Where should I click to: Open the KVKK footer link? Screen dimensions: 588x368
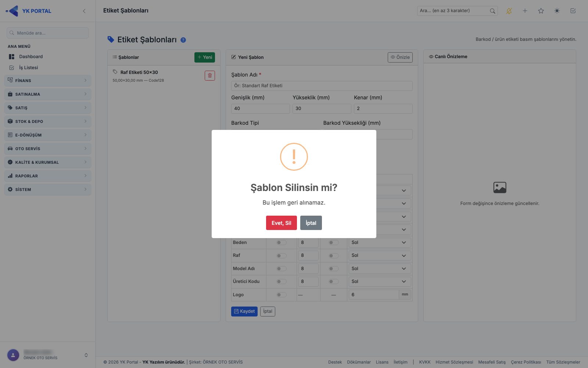click(x=425, y=362)
